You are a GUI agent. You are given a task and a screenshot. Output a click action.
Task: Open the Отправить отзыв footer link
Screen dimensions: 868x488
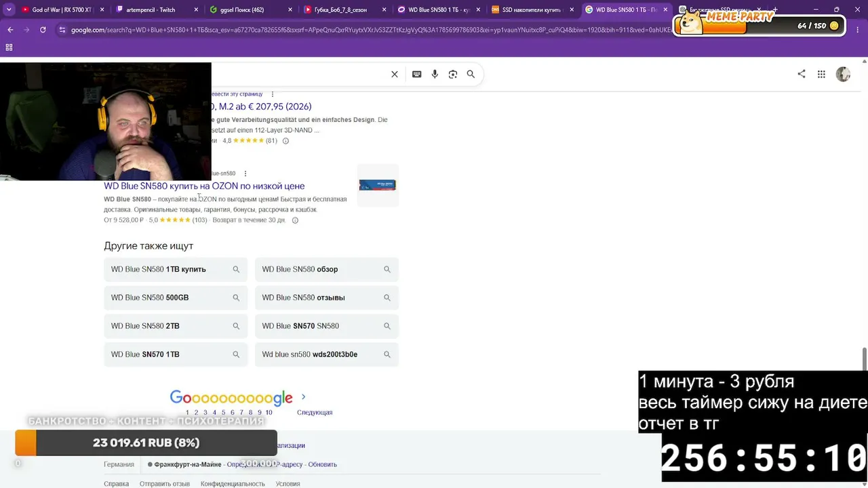(165, 484)
